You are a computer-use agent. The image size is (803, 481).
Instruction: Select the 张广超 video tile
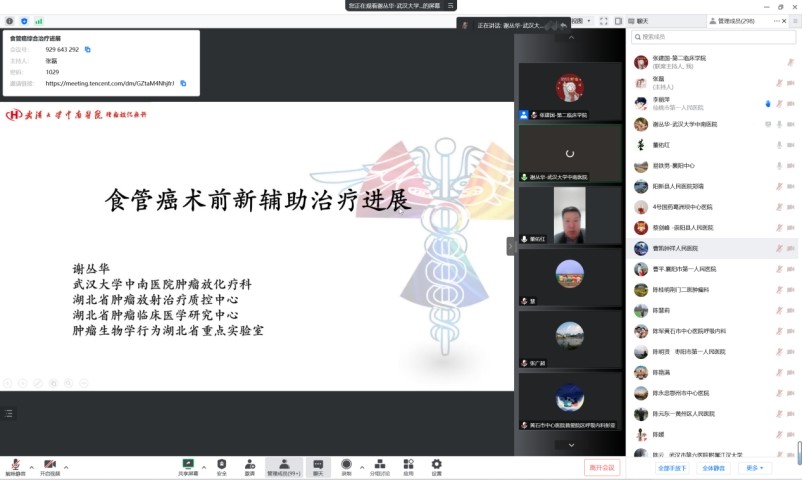click(x=570, y=339)
